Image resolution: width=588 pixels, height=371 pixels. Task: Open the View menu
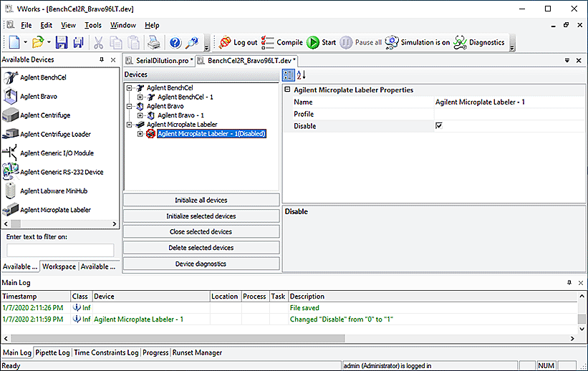pyautogui.click(x=68, y=25)
